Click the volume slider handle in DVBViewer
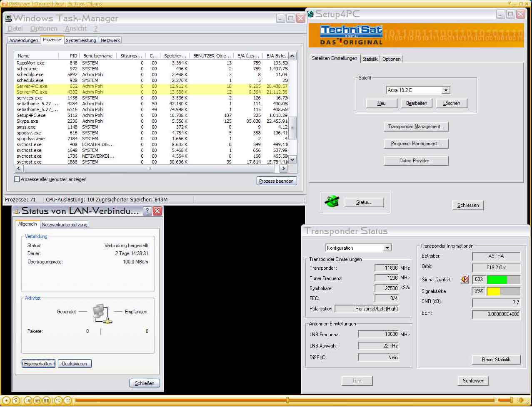The width and height of the screenshot is (532, 407). click(x=512, y=400)
